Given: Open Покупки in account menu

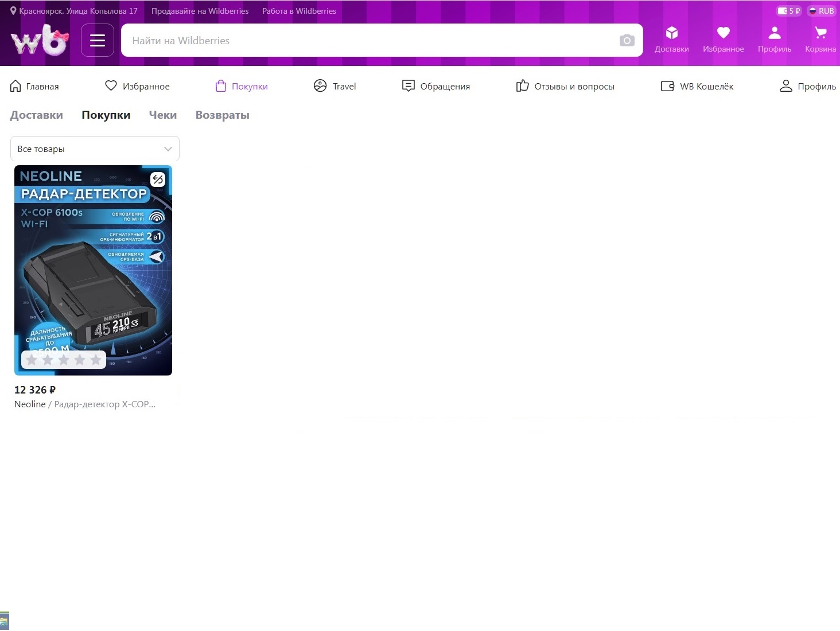Looking at the screenshot, I should (x=242, y=86).
